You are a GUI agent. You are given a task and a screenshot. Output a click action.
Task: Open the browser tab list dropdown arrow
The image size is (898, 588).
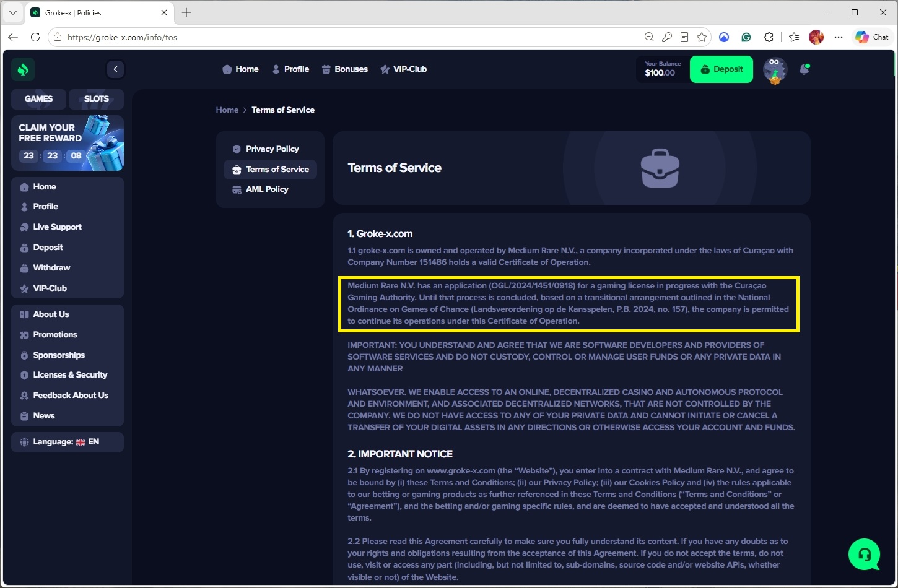click(12, 12)
